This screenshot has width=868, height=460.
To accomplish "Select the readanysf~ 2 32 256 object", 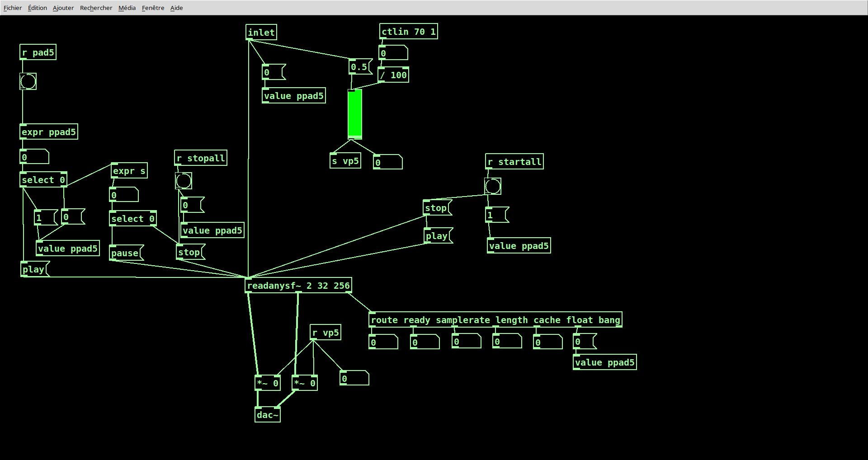I will [298, 286].
